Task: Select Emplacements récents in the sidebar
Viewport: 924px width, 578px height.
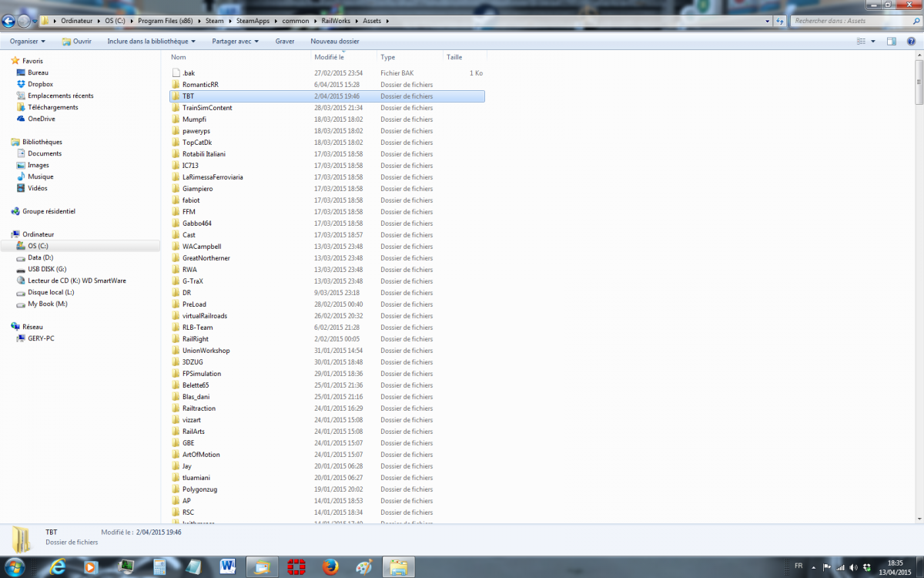Action: [61, 96]
